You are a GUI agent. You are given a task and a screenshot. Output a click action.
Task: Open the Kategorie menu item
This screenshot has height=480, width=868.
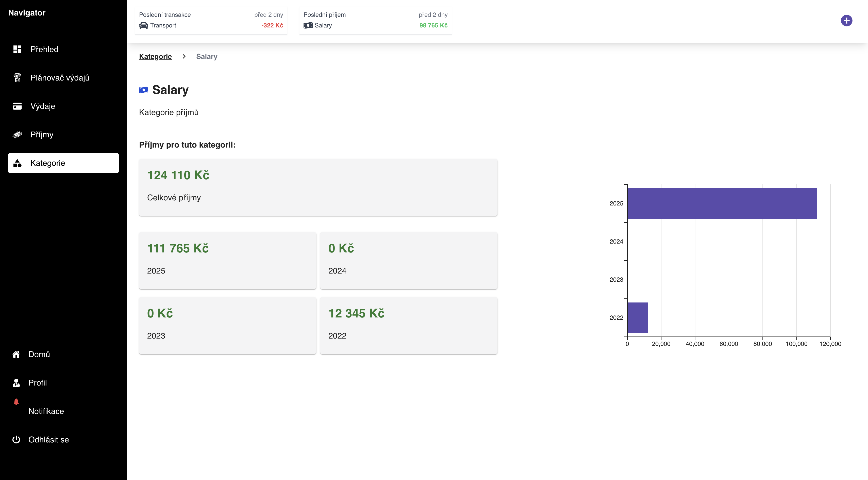(63, 163)
